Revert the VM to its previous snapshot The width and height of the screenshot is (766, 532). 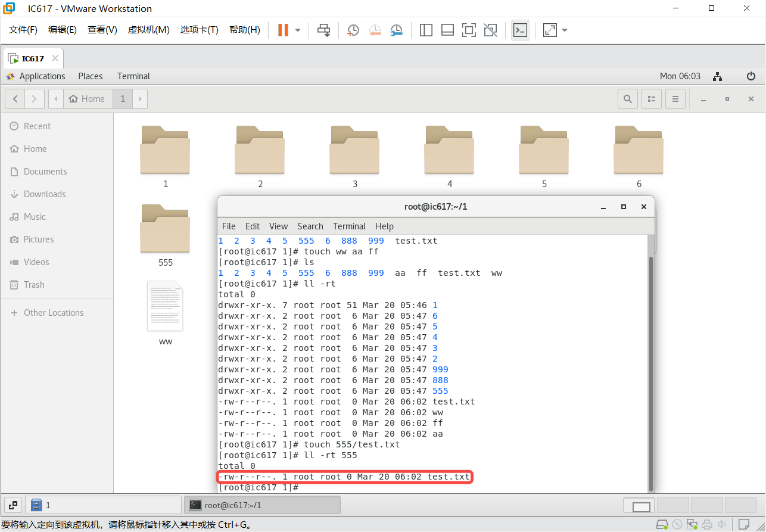(375, 30)
